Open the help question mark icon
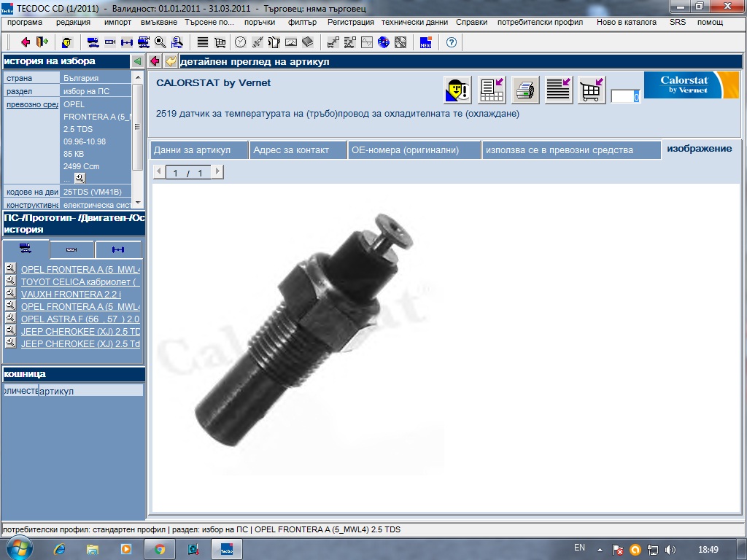Viewport: 747px width, 560px height. point(451,42)
